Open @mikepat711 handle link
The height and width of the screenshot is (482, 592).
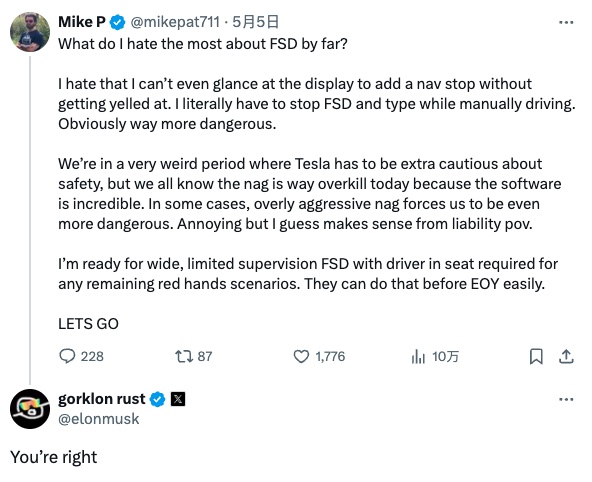point(175,22)
